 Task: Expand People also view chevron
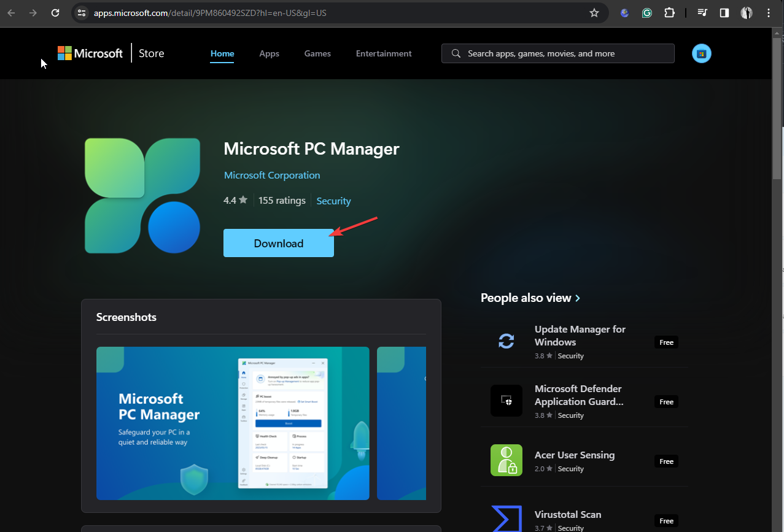578,298
